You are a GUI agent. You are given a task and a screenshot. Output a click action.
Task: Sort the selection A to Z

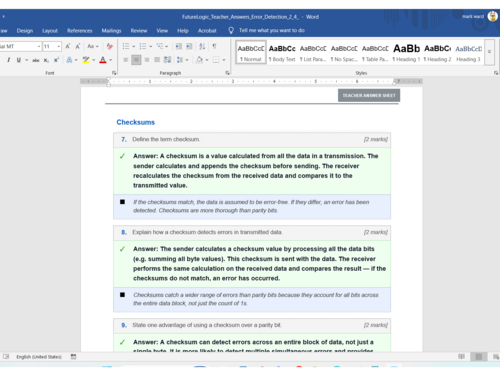point(202,46)
